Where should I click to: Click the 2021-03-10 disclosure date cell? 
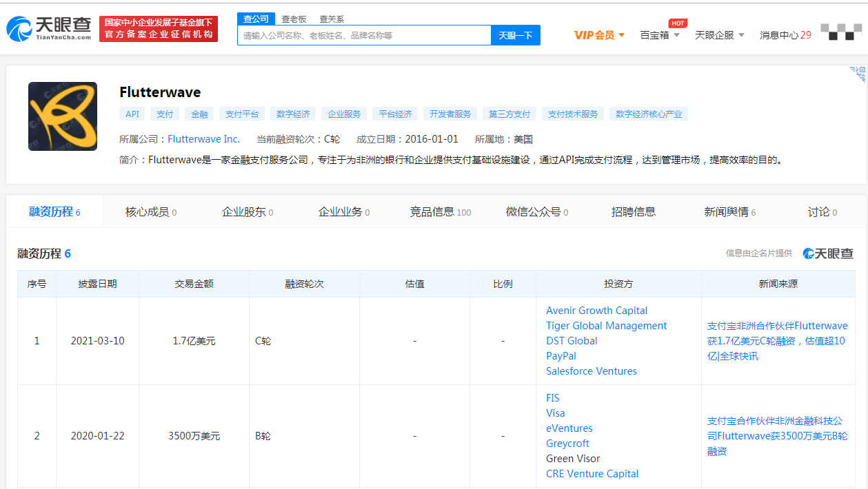tap(98, 341)
